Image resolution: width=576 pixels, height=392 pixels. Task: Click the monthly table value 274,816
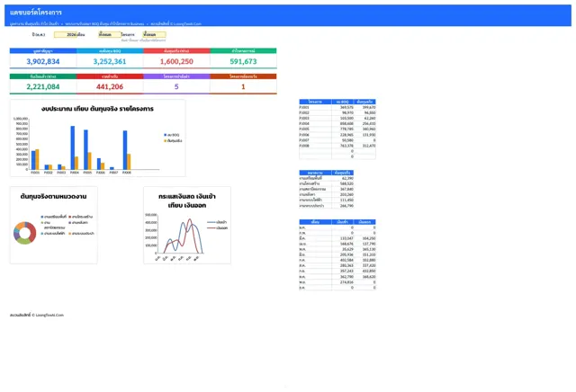tap(346, 282)
